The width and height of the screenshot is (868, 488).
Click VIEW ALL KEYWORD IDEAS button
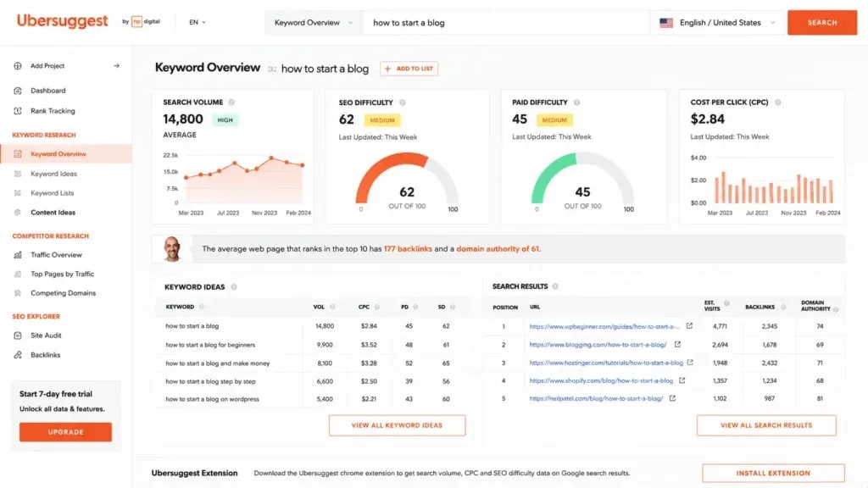point(397,425)
